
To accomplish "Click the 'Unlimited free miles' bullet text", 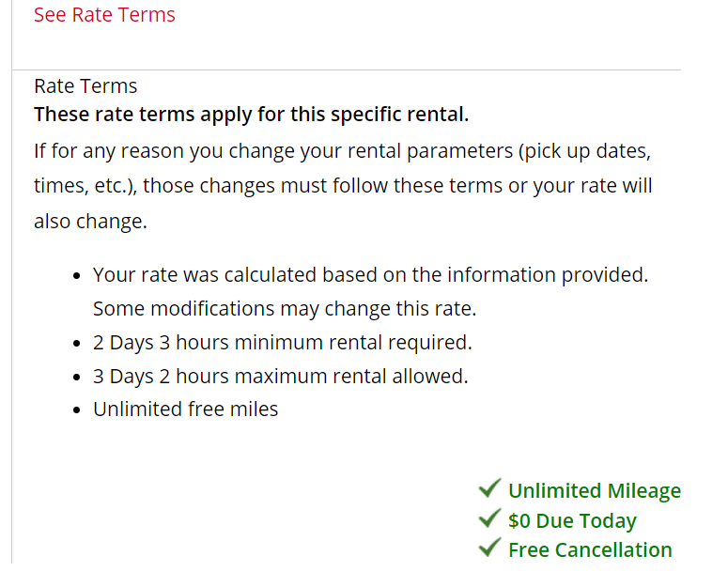I will click(185, 409).
